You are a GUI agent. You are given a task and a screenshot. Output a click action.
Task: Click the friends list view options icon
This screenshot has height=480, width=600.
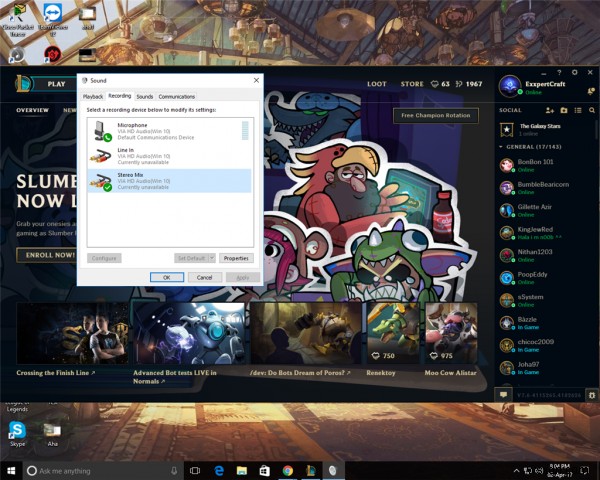tap(578, 110)
